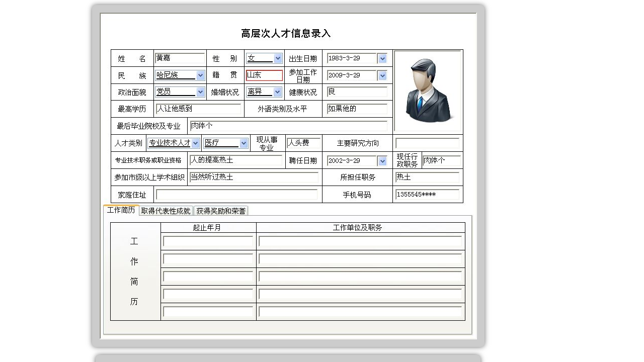
Task: Select the empty 家庭住址 input field
Action: (x=236, y=195)
